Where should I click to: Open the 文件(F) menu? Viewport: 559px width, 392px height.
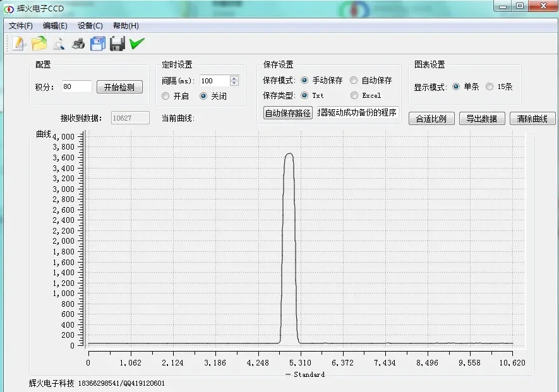20,26
